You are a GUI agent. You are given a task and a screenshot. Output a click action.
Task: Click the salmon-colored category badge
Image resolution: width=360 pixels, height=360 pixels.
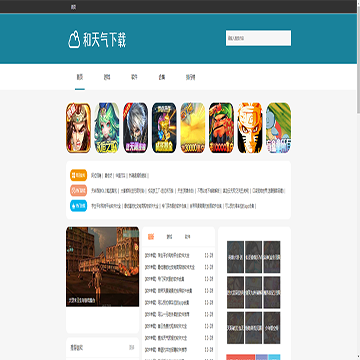click(78, 191)
